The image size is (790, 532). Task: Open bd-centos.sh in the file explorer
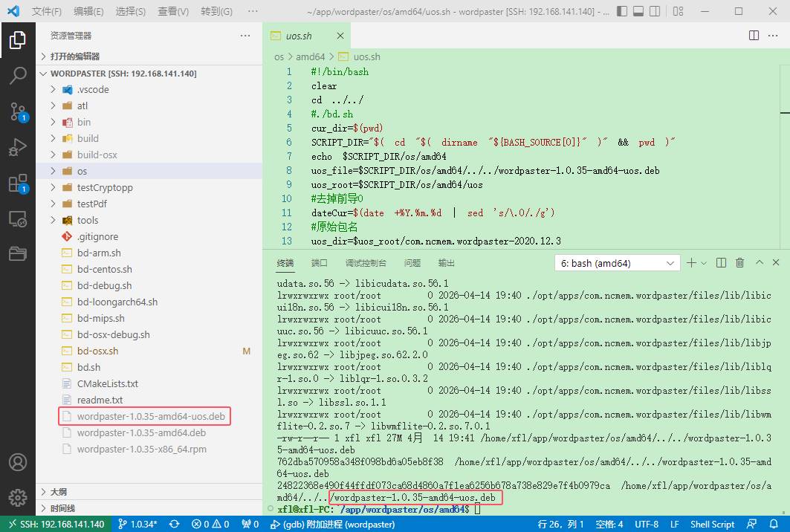coord(104,269)
